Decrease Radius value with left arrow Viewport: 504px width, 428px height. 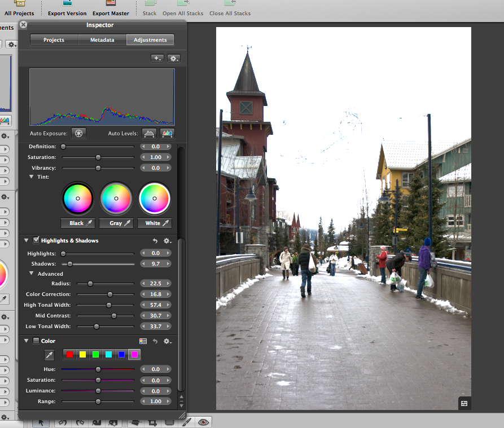tap(144, 284)
